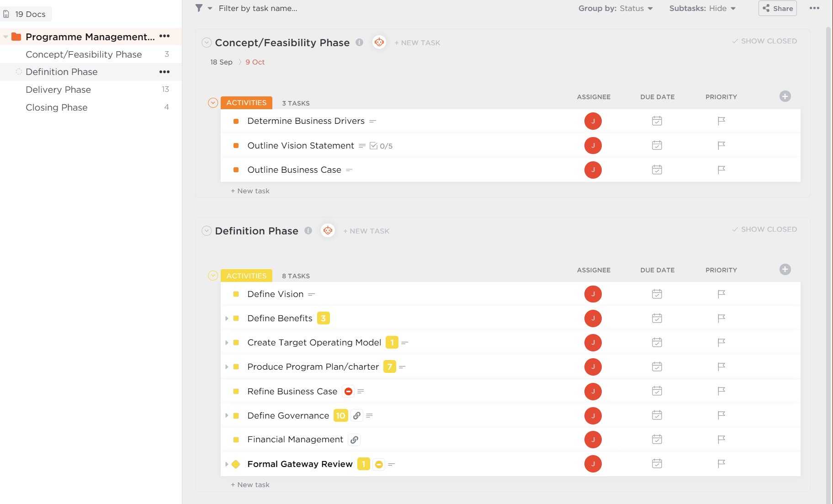Image resolution: width=833 pixels, height=504 pixels.
Task: Click the Share button
Action: point(777,8)
